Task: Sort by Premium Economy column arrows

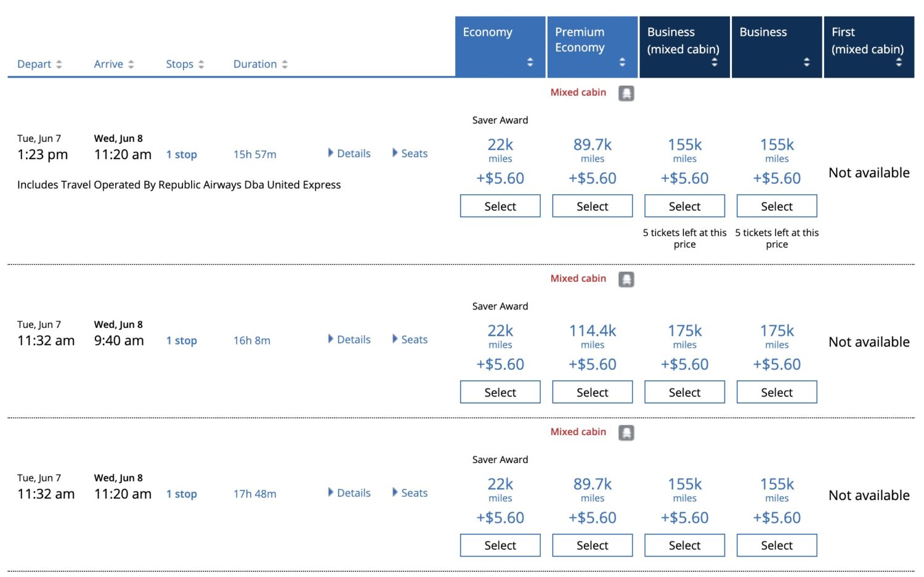Action: coord(622,62)
